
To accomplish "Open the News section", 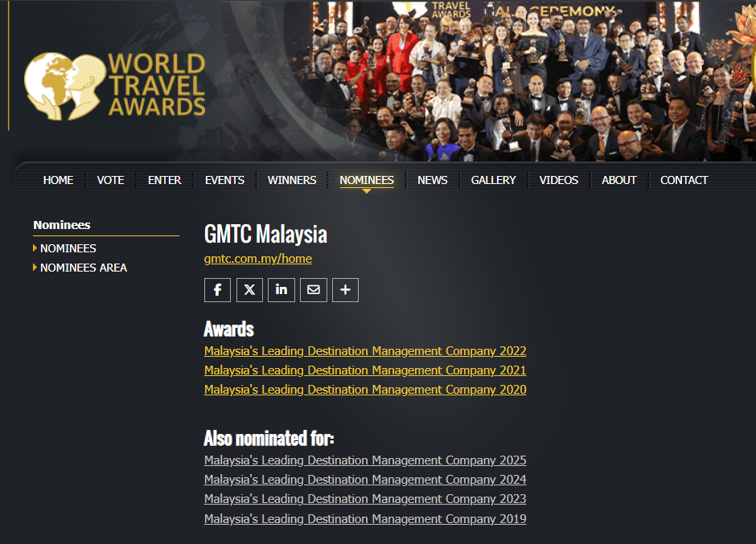I will coord(433,180).
